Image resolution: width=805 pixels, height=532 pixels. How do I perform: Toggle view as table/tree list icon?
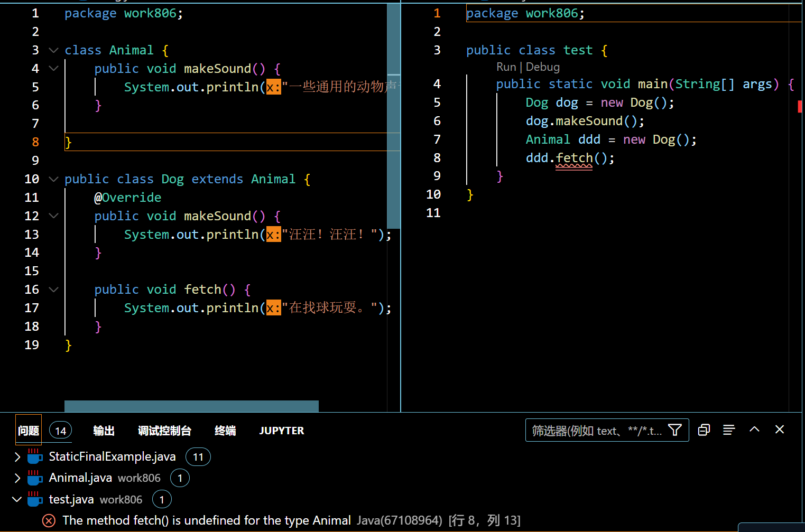pyautogui.click(x=729, y=430)
